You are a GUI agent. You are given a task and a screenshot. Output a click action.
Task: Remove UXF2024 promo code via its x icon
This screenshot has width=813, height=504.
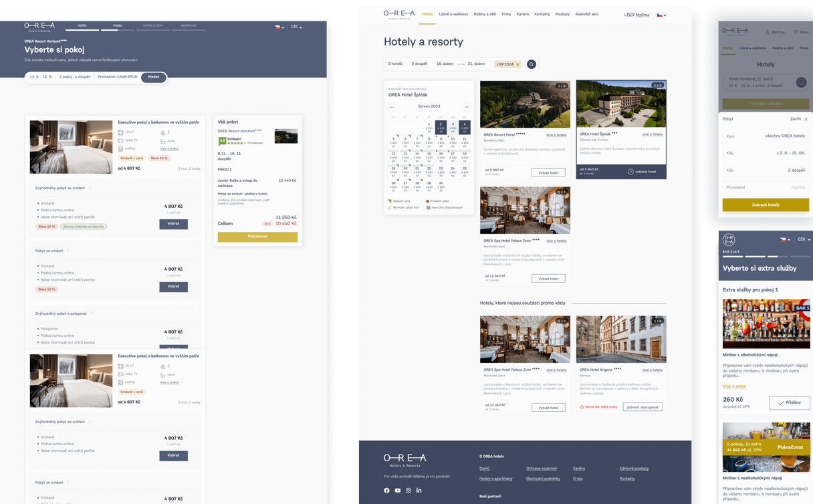tap(518, 64)
